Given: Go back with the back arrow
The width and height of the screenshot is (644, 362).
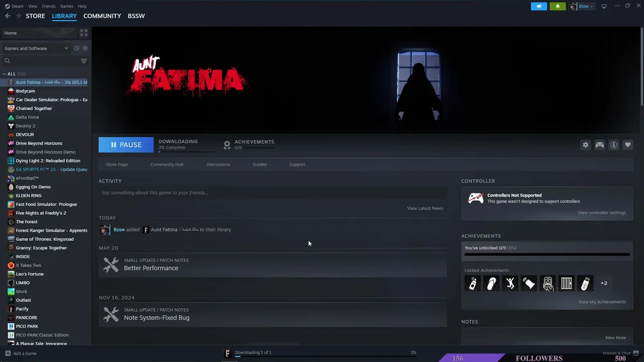Looking at the screenshot, I should coord(8,16).
